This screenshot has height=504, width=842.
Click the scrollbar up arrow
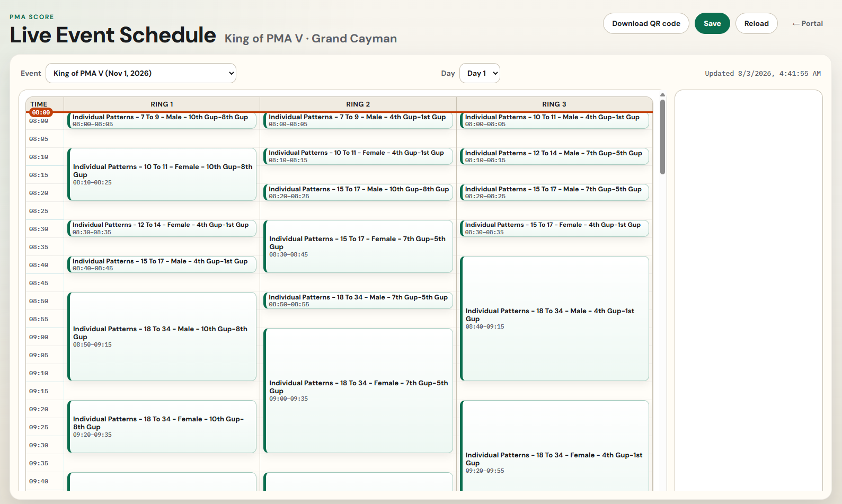(662, 95)
